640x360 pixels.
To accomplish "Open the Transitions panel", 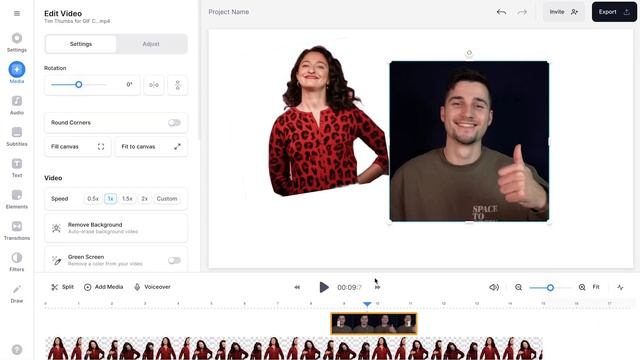I will (x=17, y=231).
